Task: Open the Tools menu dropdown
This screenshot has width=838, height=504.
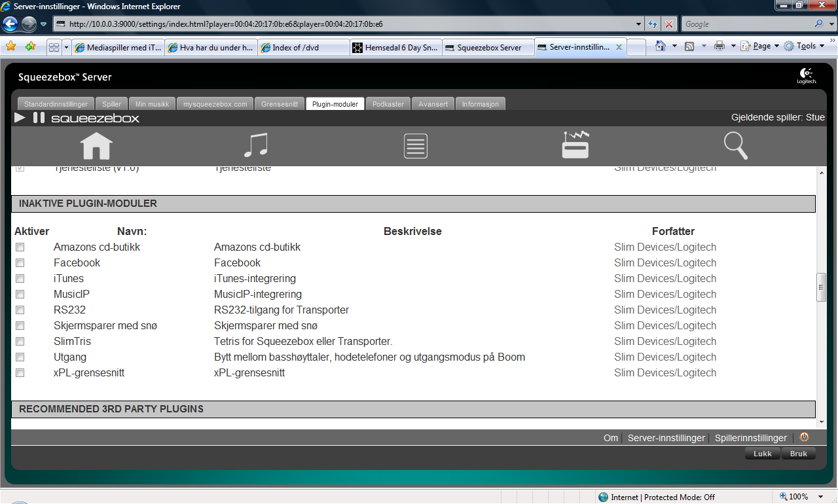Action: 805,46
